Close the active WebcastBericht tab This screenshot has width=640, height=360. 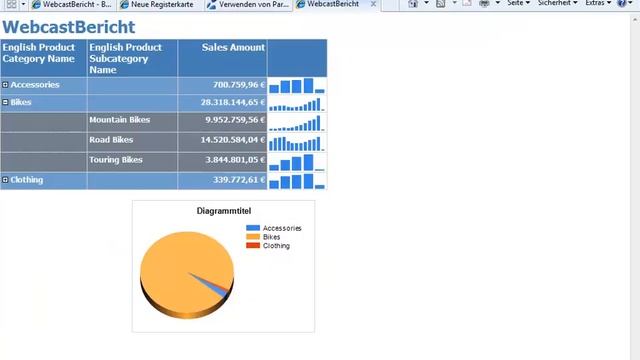pos(373,4)
